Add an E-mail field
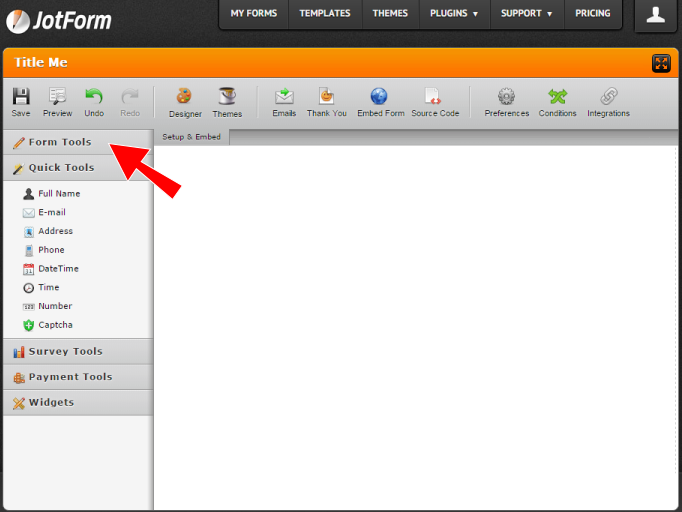The height and width of the screenshot is (512, 682). click(44, 212)
